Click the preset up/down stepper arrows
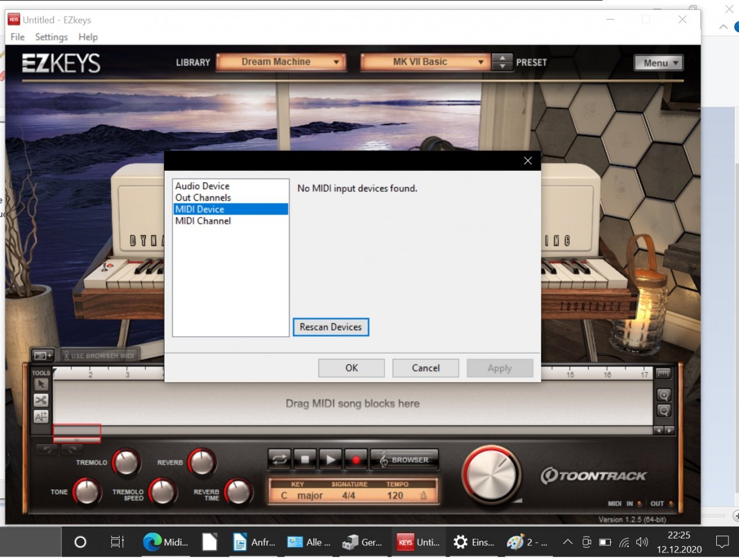This screenshot has width=739, height=560. [x=502, y=62]
